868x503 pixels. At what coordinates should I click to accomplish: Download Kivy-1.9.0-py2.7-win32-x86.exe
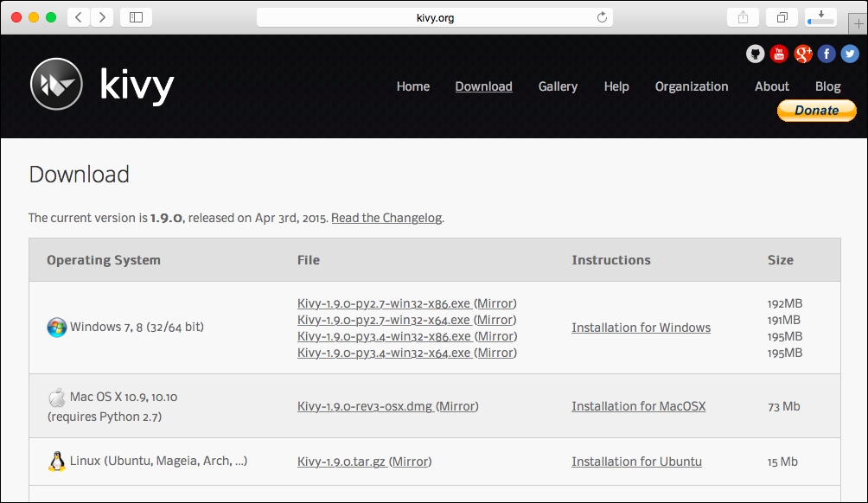[384, 303]
